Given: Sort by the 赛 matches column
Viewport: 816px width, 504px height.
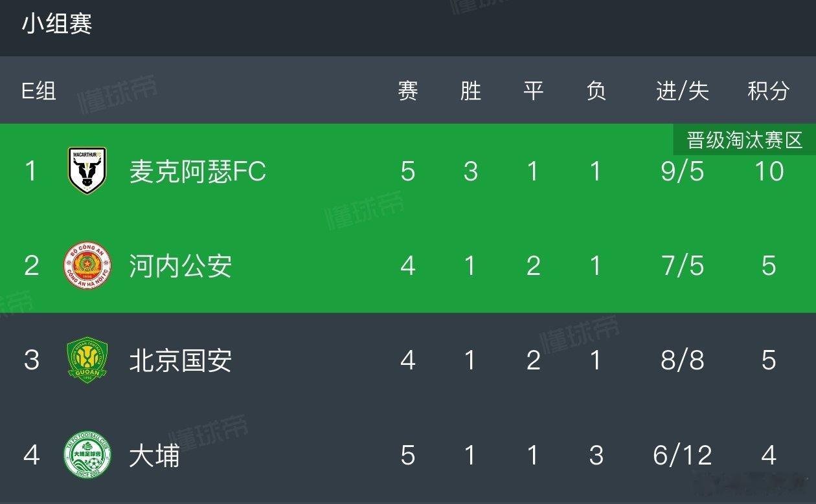Looking at the screenshot, I should [407, 91].
